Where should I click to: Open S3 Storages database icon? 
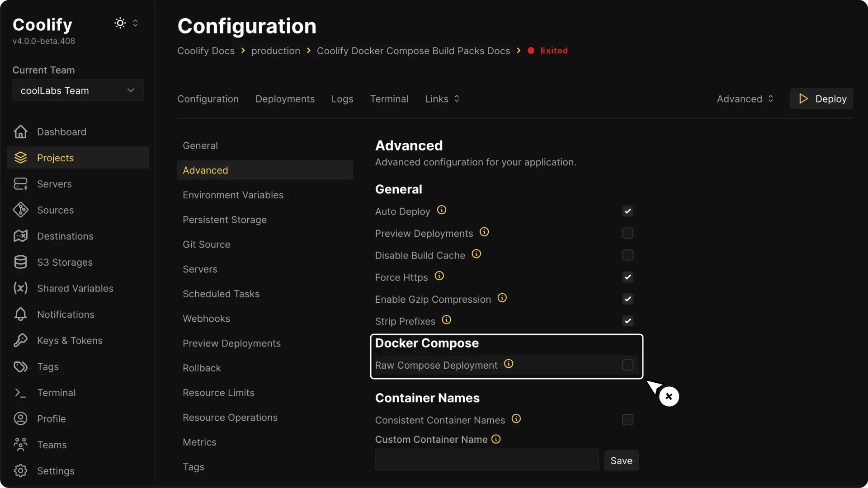[20, 262]
